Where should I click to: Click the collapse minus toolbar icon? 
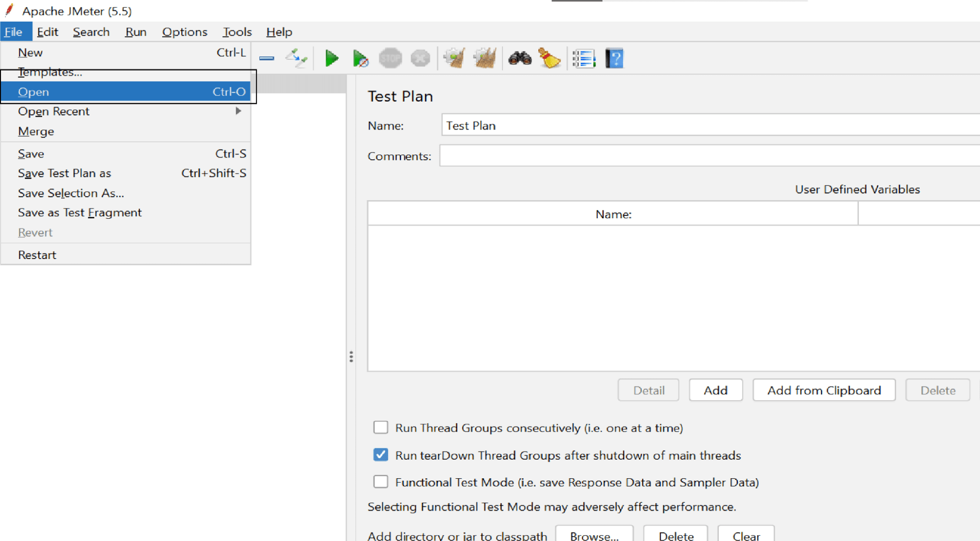click(x=267, y=58)
